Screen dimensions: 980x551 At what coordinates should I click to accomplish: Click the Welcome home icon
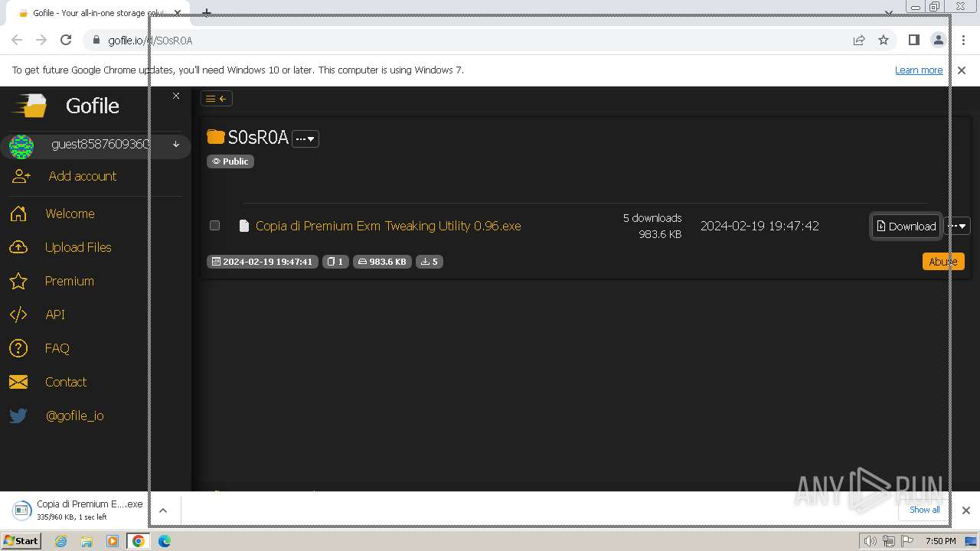point(18,214)
